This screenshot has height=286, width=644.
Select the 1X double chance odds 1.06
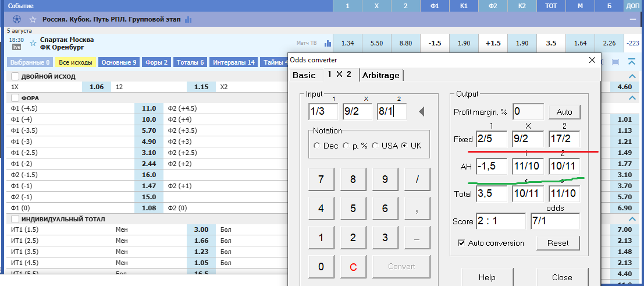(x=97, y=87)
